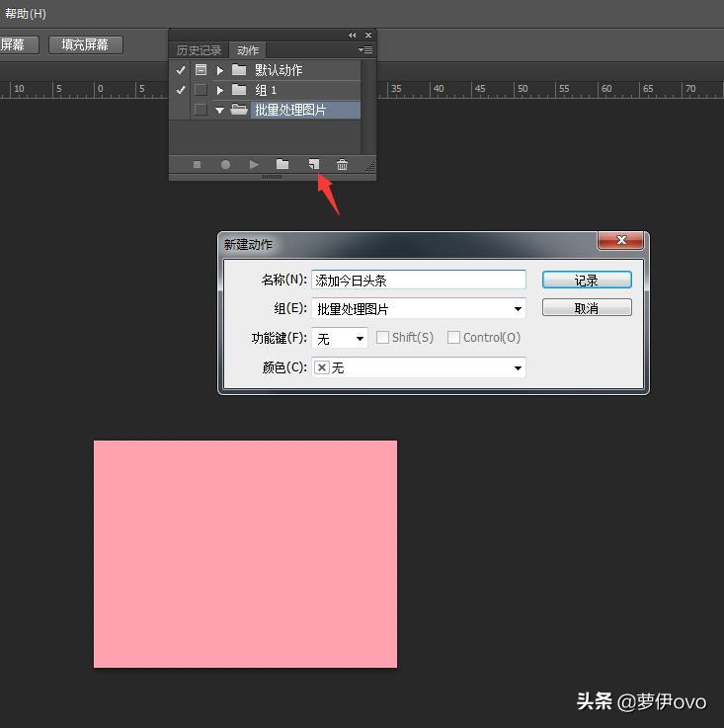Click the 取消 button

pyautogui.click(x=587, y=308)
